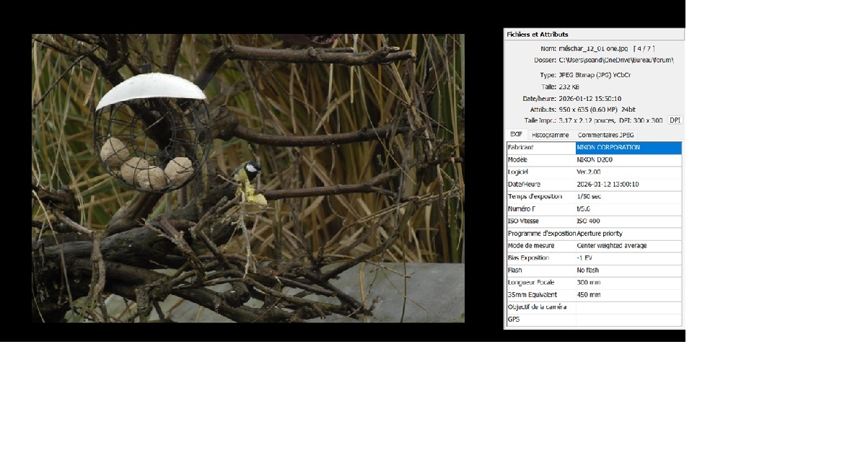Click the Objectif de la caméra row
The width and height of the screenshot is (868, 458).
pyautogui.click(x=593, y=307)
